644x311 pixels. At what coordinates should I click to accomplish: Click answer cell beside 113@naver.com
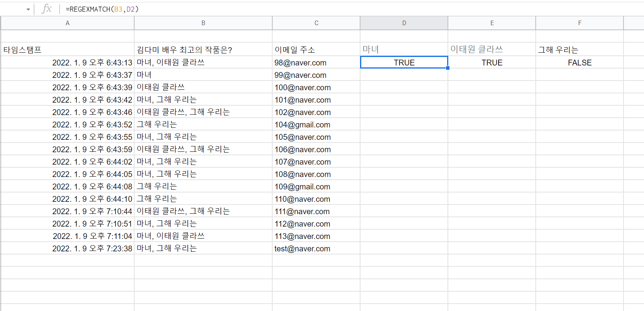(203, 236)
